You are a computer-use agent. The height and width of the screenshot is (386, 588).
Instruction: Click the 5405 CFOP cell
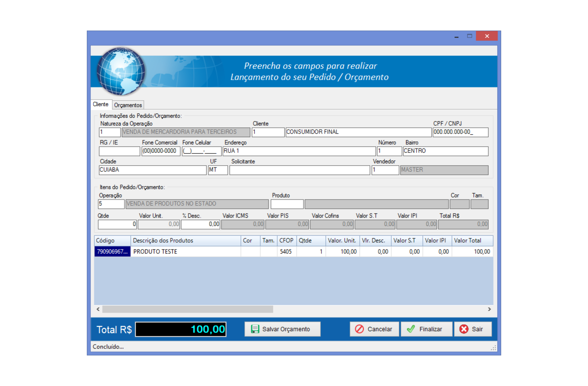pos(287,251)
